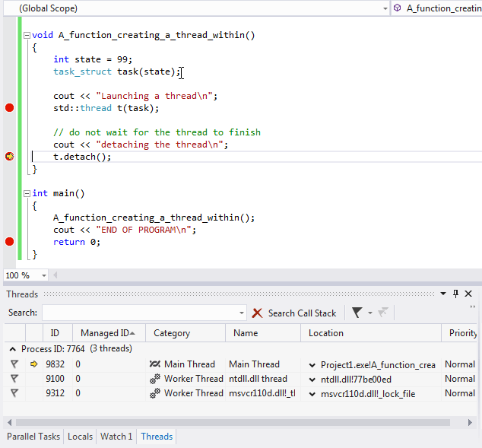Remove breakpoint beside return 0 line
The width and height of the screenshot is (482, 448).
point(10,242)
